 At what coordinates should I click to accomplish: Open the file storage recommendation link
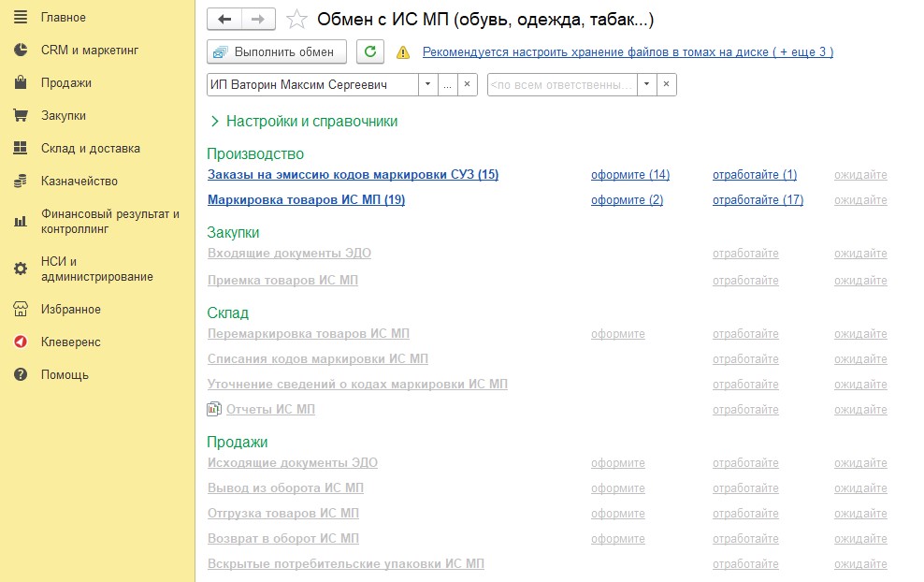[x=627, y=52]
